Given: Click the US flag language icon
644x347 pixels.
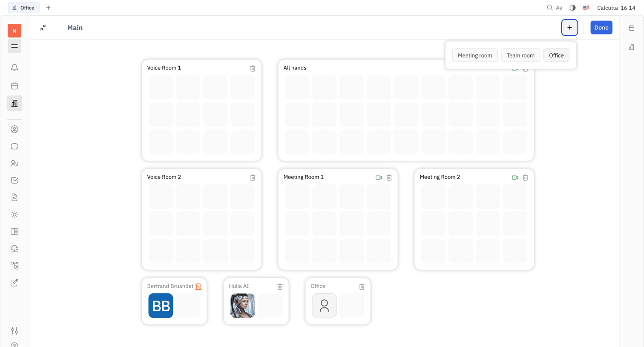Looking at the screenshot, I should pos(586,8).
